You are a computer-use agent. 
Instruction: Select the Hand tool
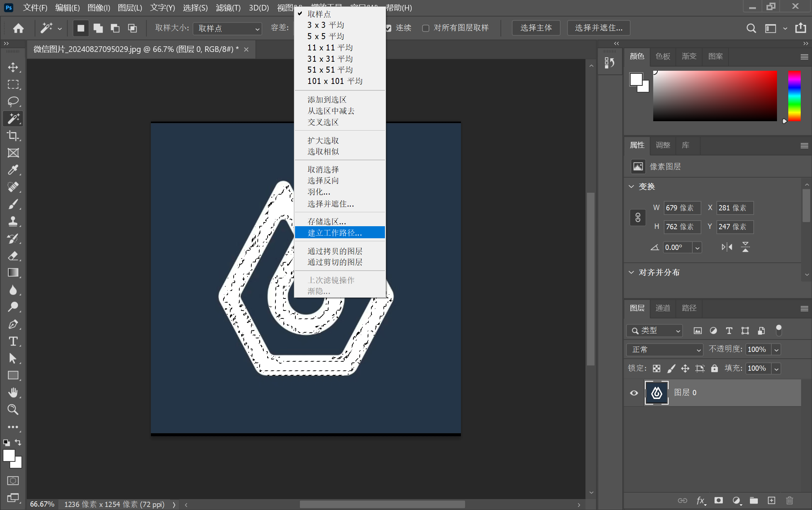13,393
